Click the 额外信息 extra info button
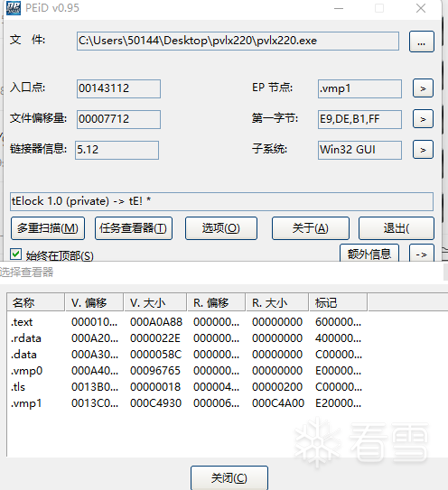 369,254
